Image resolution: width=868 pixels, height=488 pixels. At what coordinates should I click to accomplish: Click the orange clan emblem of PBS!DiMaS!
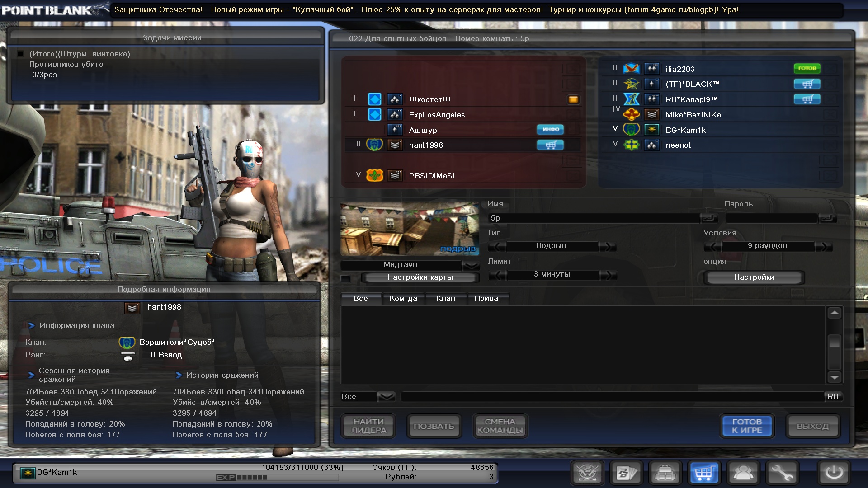click(x=374, y=175)
